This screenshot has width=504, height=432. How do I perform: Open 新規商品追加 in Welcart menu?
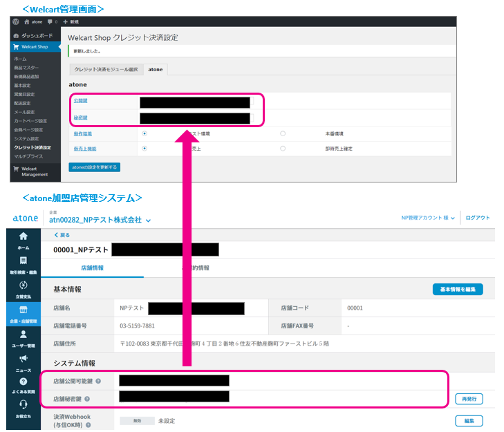pos(26,77)
